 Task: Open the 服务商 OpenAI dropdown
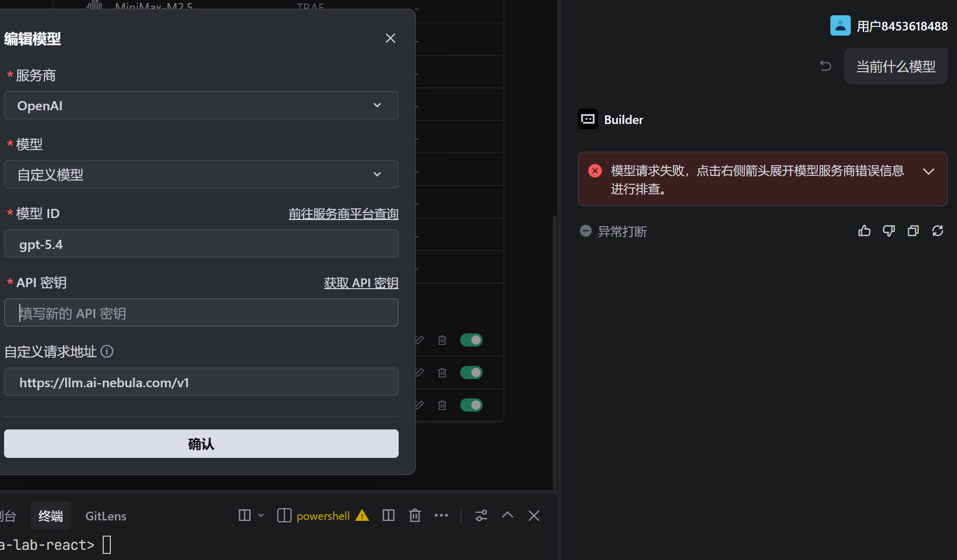point(201,105)
